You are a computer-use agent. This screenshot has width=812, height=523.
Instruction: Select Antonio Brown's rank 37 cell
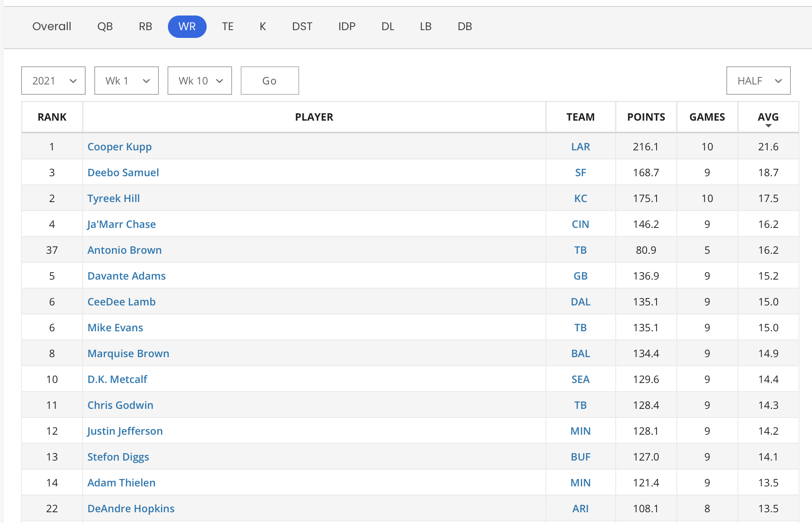pos(52,250)
